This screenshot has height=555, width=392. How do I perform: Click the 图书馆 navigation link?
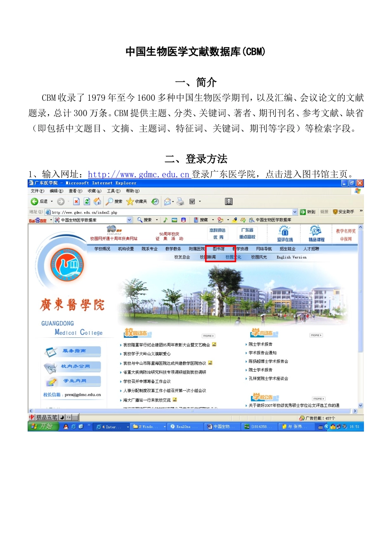pyautogui.click(x=218, y=249)
